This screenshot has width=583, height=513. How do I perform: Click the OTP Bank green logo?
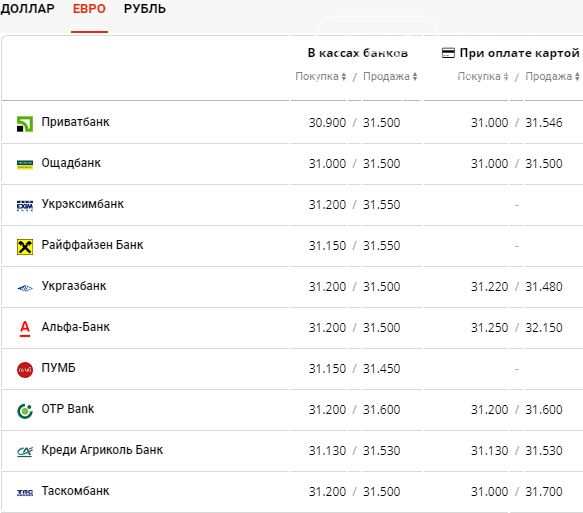pyautogui.click(x=25, y=411)
